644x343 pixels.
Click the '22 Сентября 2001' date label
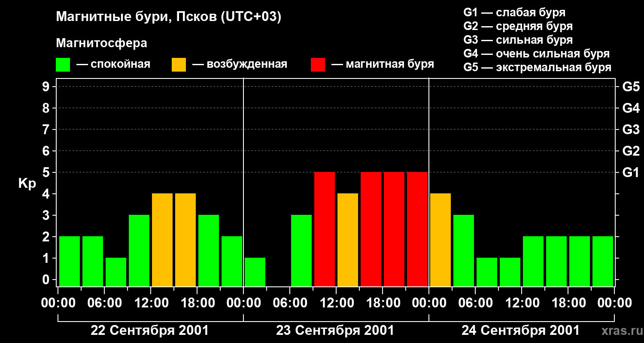click(x=150, y=331)
